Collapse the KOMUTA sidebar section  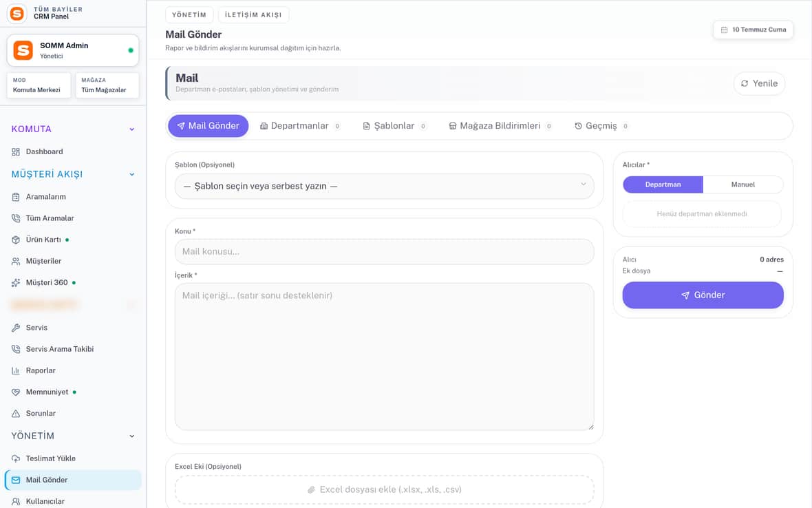pyautogui.click(x=132, y=129)
